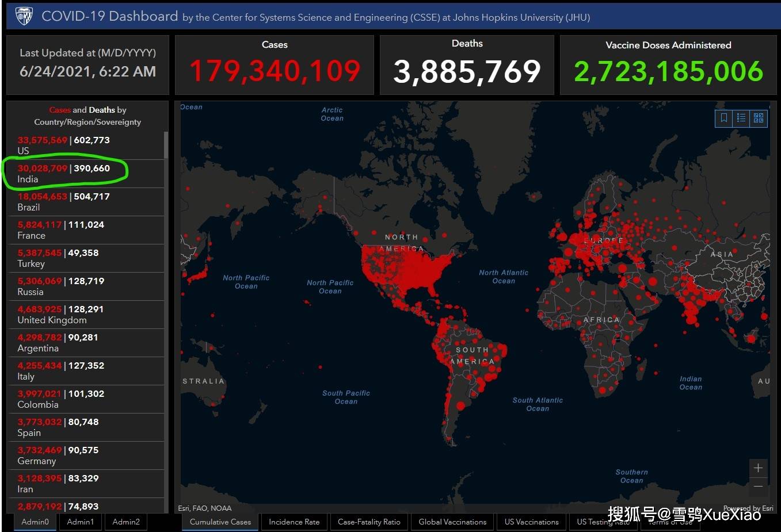This screenshot has height=532, width=781.
Task: Open the basemap gallery grid icon
Action: pyautogui.click(x=759, y=118)
